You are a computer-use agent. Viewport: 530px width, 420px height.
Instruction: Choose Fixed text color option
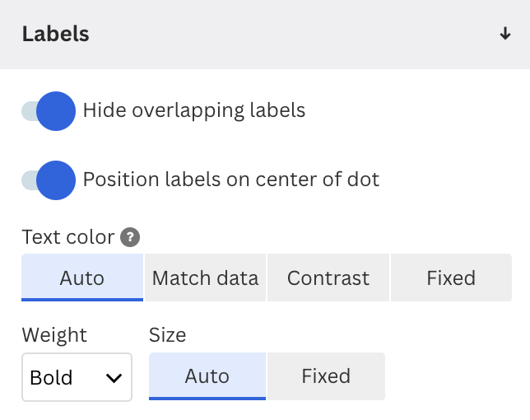451,278
